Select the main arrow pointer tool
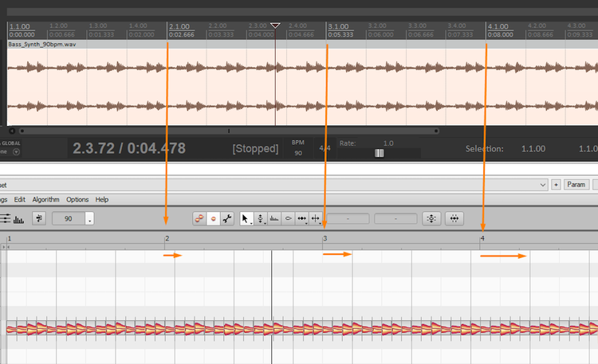The width and height of the screenshot is (598, 364). [x=246, y=218]
